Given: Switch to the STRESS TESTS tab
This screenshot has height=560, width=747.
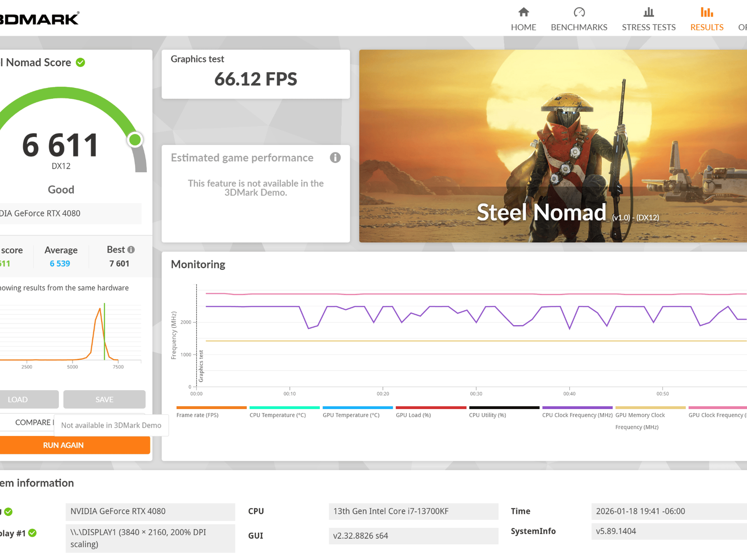Looking at the screenshot, I should tap(649, 27).
